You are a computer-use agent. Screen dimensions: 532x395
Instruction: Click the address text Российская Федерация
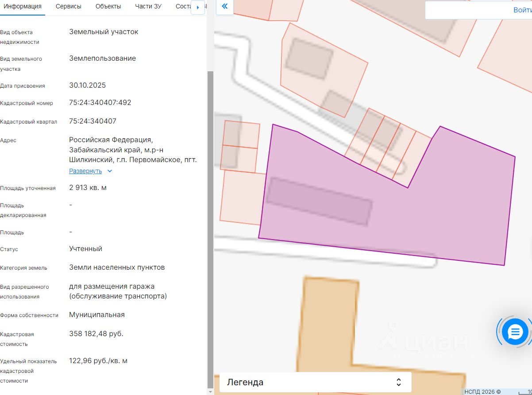pos(111,140)
